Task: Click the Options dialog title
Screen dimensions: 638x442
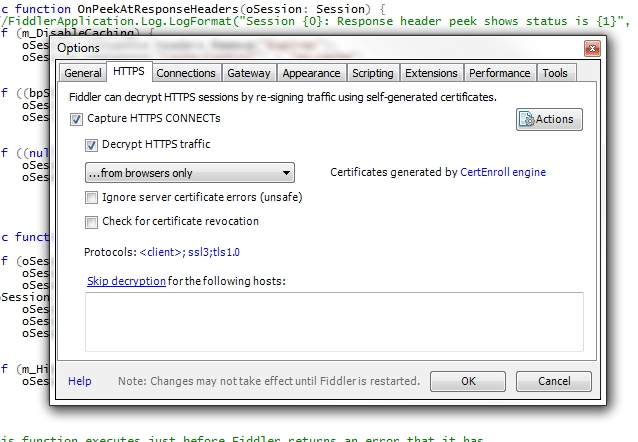Action: pyautogui.click(x=78, y=48)
